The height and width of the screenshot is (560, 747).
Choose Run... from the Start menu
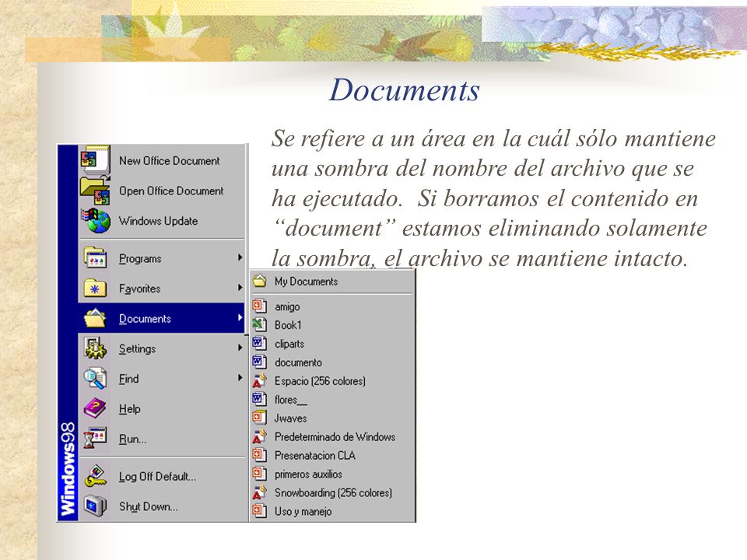click(x=162, y=438)
